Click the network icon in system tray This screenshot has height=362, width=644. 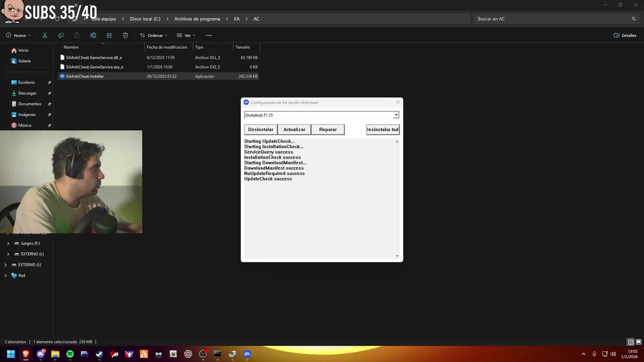605,354
